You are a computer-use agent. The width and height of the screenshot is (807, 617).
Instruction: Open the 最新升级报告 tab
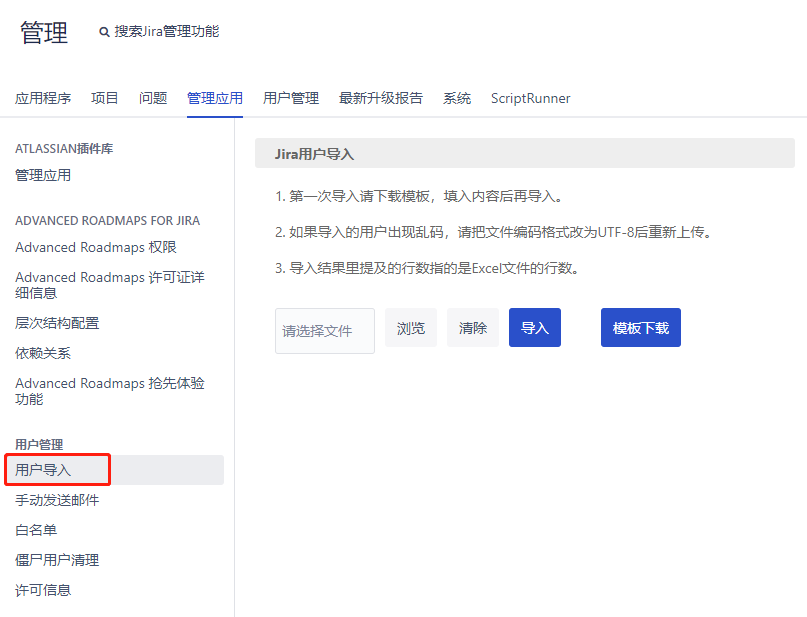381,98
